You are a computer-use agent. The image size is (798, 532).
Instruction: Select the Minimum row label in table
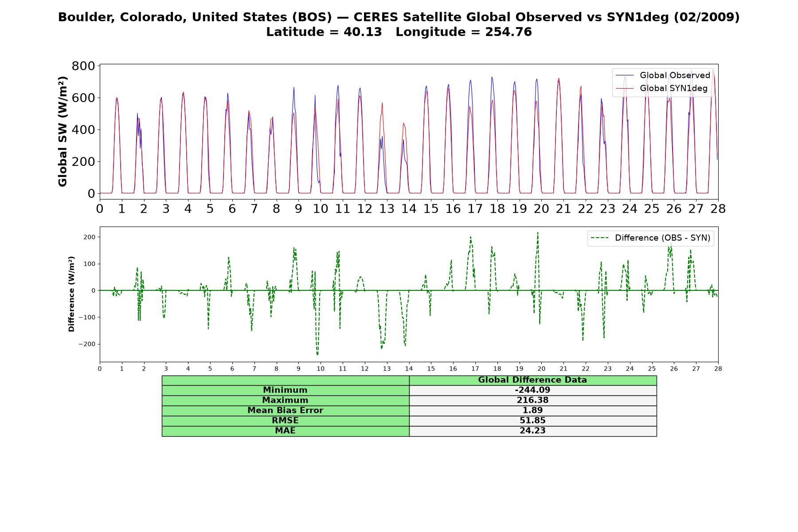(x=286, y=390)
